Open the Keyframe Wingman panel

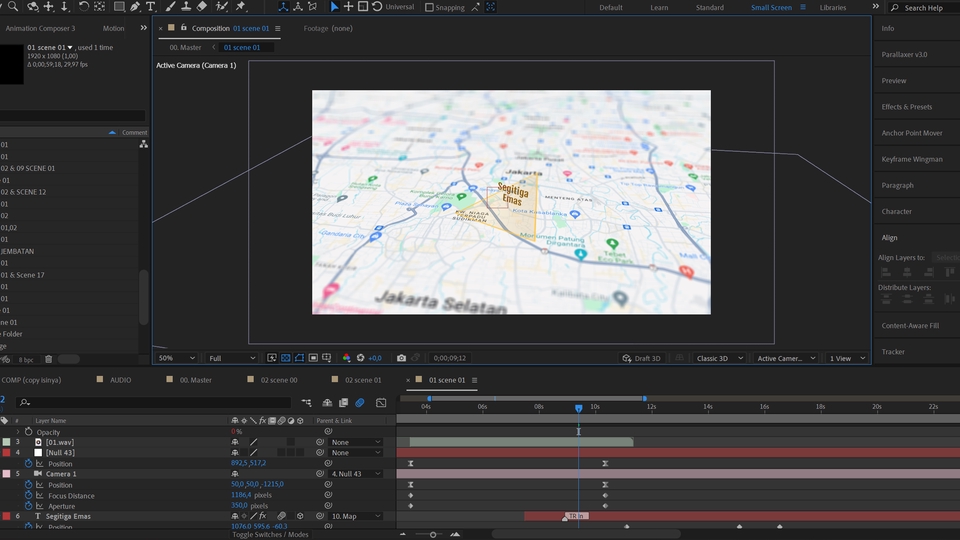tap(912, 159)
